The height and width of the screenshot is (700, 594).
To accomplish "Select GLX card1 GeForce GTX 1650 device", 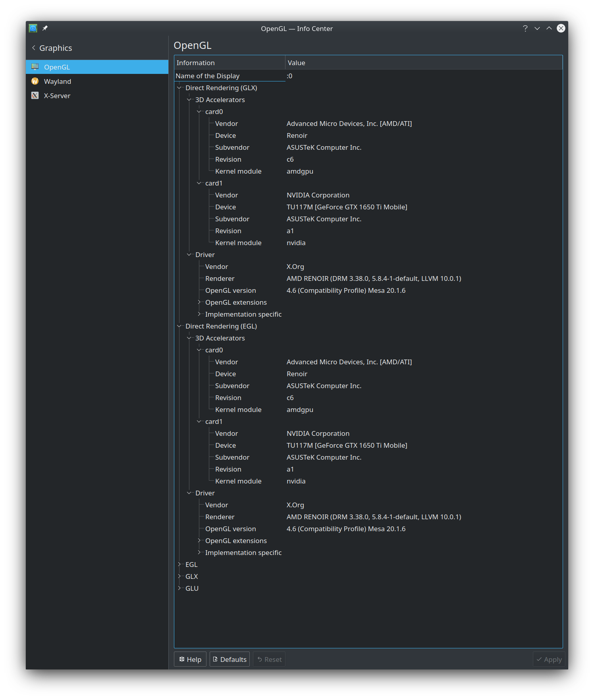I will [347, 207].
